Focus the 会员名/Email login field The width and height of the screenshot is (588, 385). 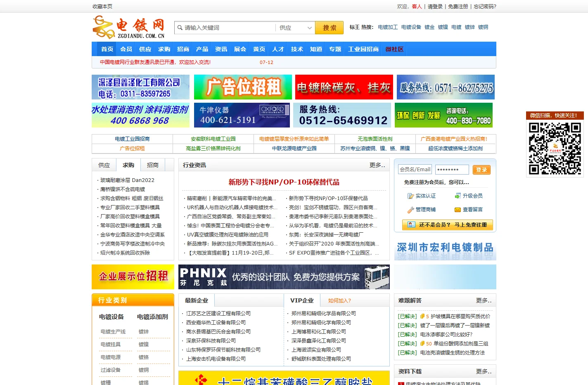coord(415,170)
